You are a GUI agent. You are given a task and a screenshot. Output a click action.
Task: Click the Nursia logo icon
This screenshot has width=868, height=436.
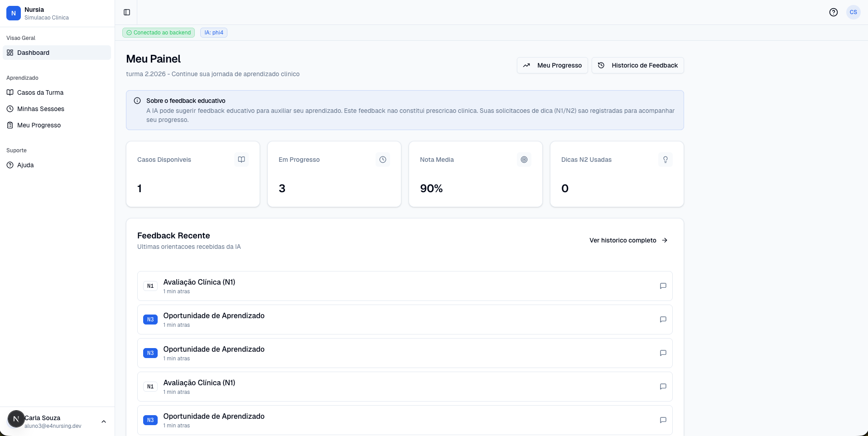pyautogui.click(x=14, y=13)
